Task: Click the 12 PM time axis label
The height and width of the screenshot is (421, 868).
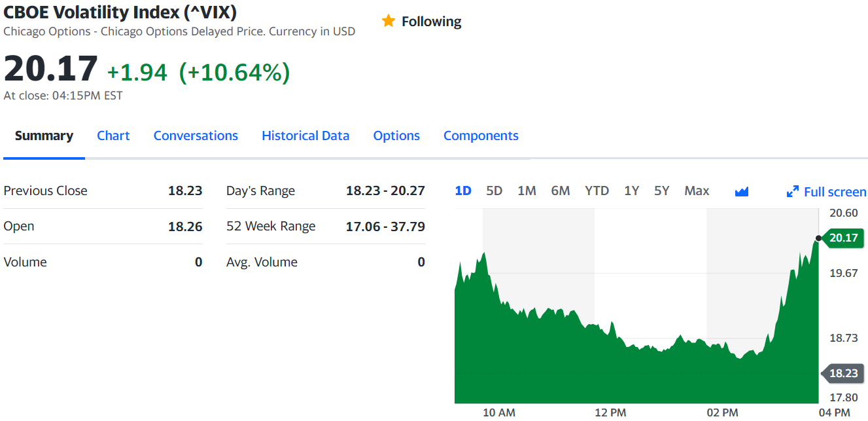Action: tap(610, 412)
